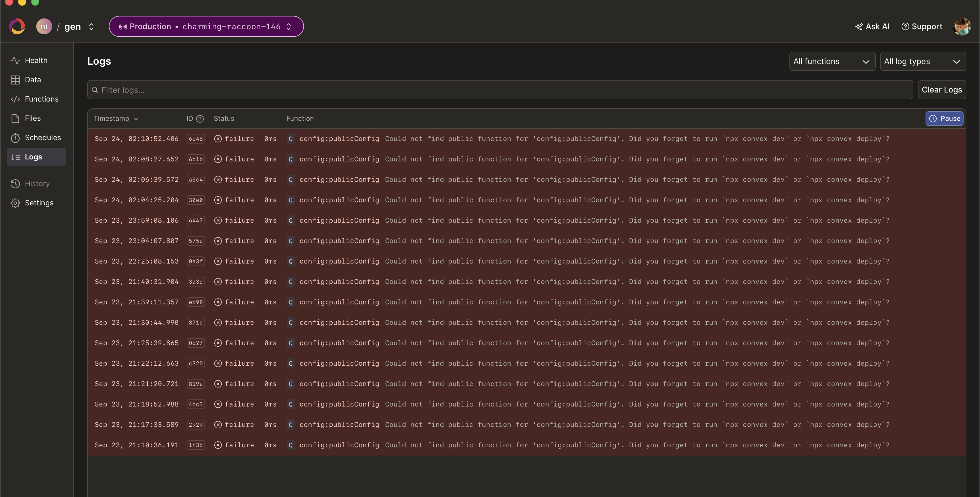Open the 'ni' team avatar
The image size is (980, 497).
[x=44, y=26]
